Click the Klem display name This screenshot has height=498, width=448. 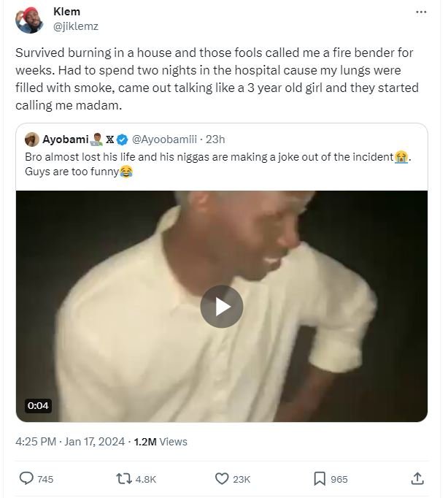pyautogui.click(x=67, y=12)
